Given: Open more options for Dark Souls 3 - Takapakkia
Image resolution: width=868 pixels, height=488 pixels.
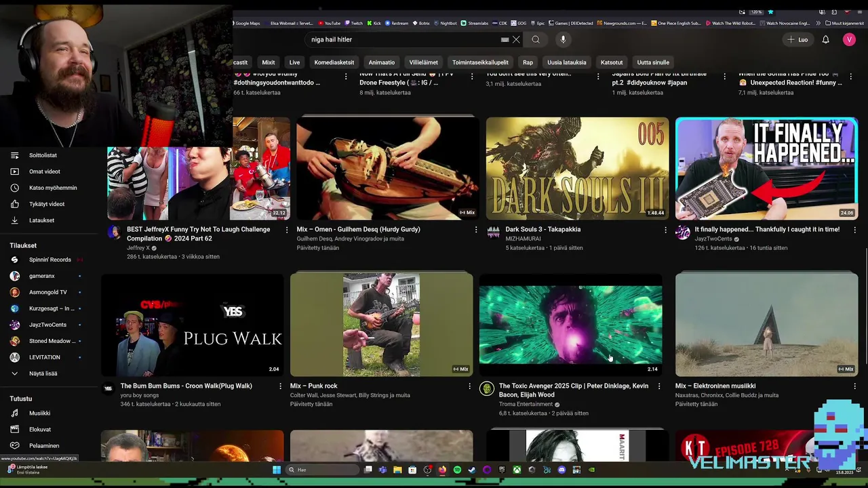Looking at the screenshot, I should 665,230.
